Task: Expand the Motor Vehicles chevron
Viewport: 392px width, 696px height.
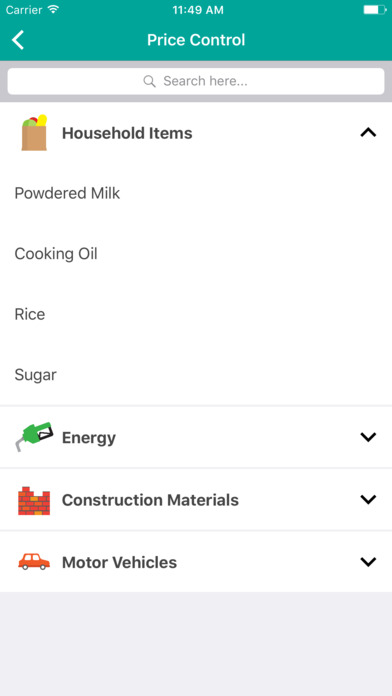Action: [x=368, y=562]
